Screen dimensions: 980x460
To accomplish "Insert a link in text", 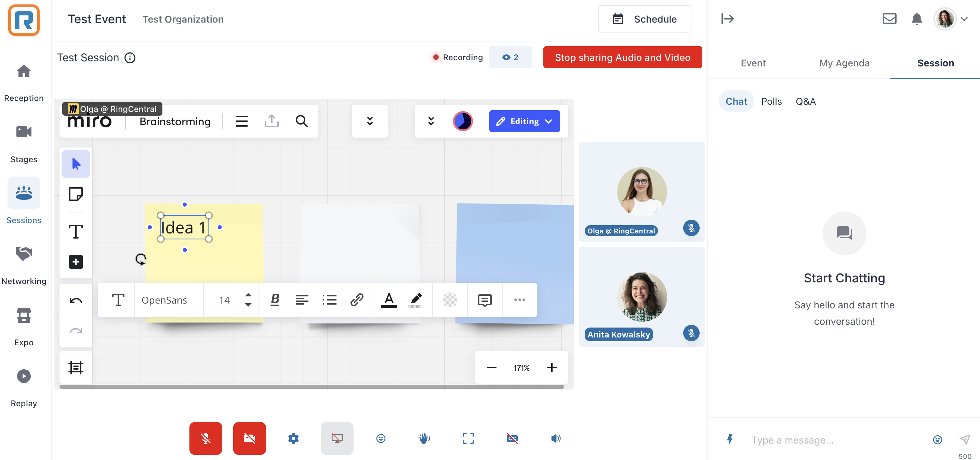I will click(356, 300).
